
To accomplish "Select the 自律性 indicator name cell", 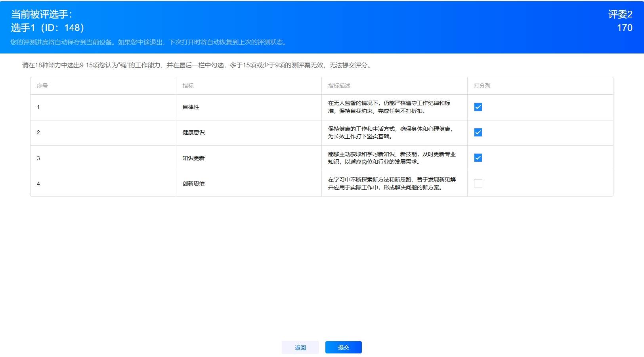I will tap(191, 107).
